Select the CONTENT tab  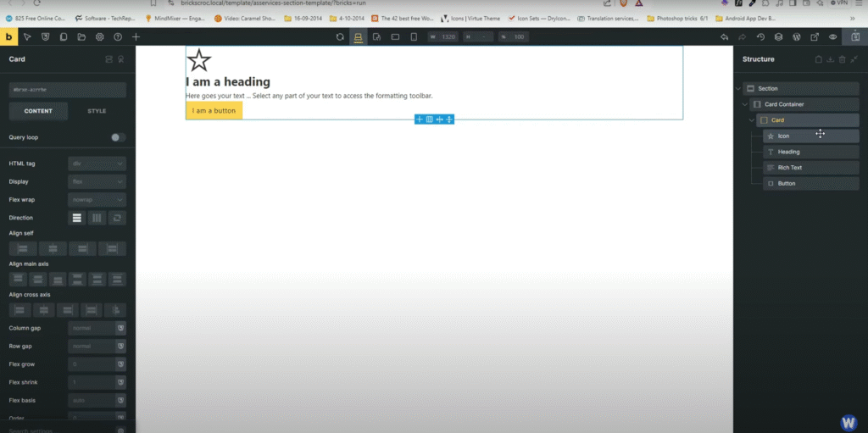[x=38, y=111]
